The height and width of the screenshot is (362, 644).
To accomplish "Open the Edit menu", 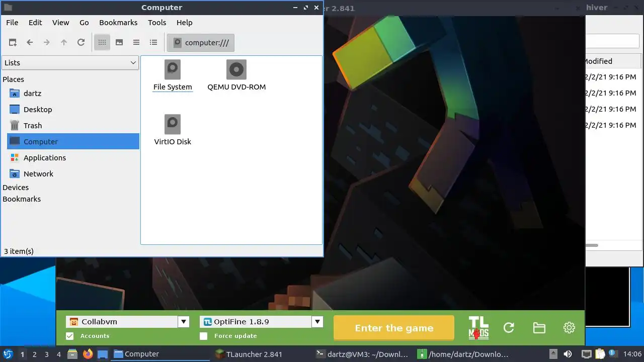I will click(35, 23).
